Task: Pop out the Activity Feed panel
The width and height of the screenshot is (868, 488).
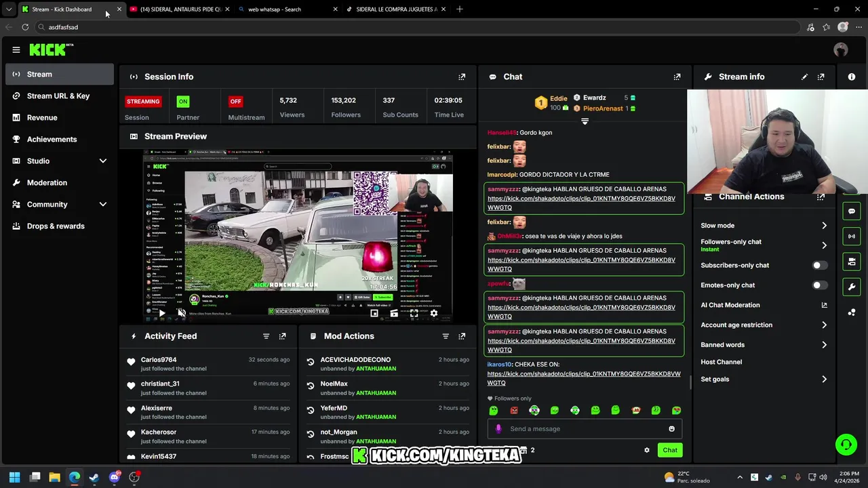Action: tap(282, 336)
